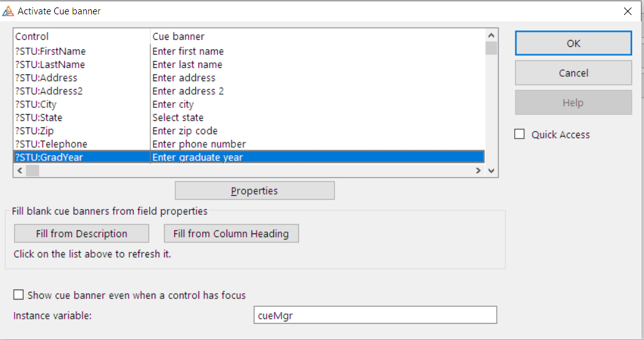Click the Enter phone number cue banner cell

(x=199, y=144)
